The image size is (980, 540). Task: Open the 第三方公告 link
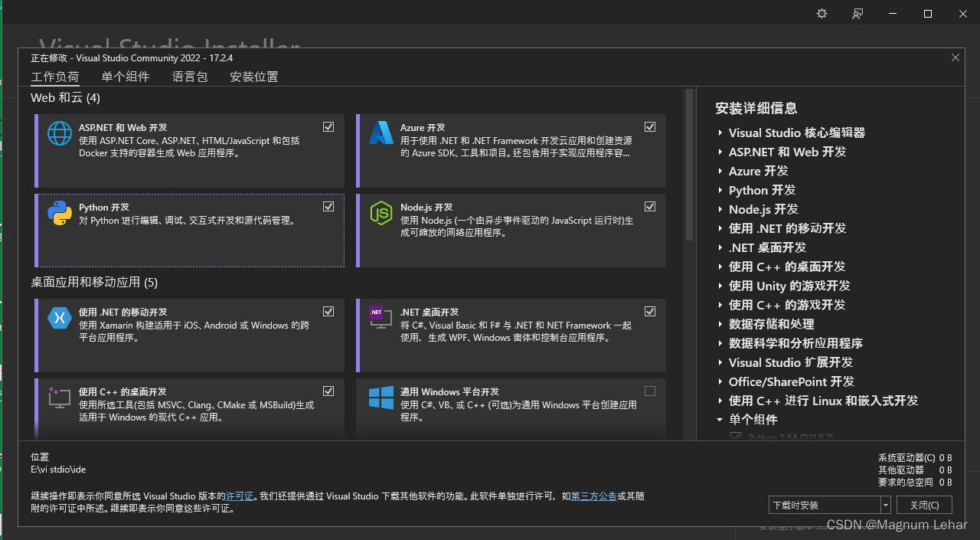[593, 496]
